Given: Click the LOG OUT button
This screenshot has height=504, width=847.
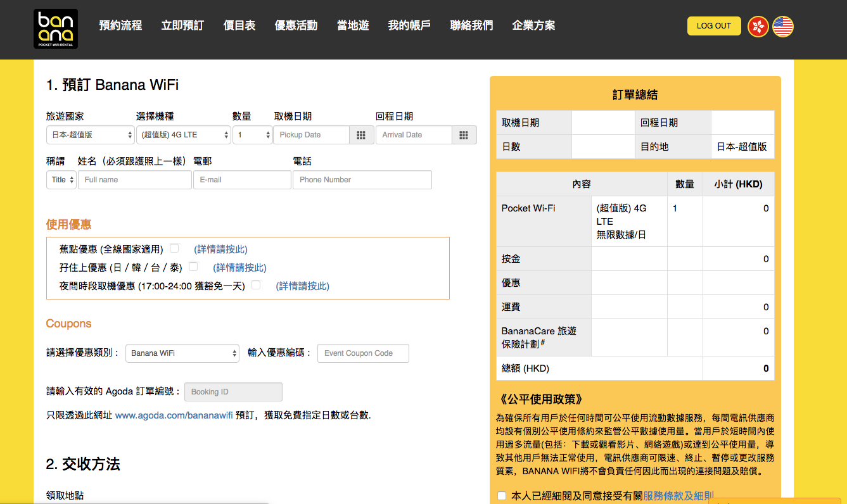Looking at the screenshot, I should point(714,26).
